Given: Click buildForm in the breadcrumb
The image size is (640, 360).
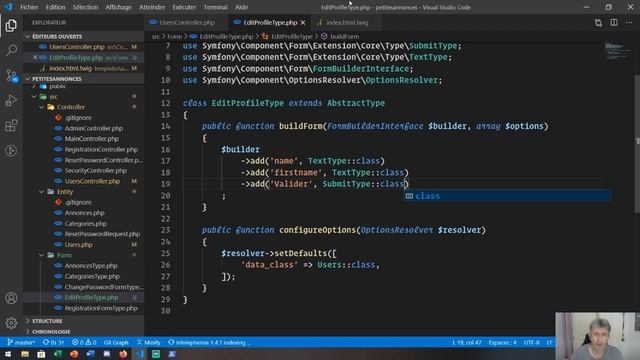Looking at the screenshot, I should [344, 37].
